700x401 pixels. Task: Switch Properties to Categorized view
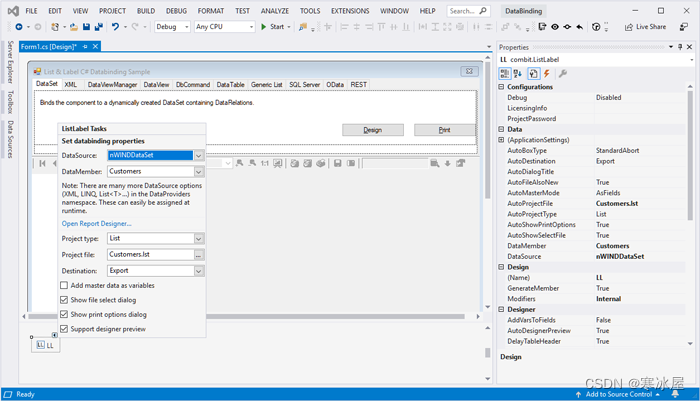coord(505,74)
